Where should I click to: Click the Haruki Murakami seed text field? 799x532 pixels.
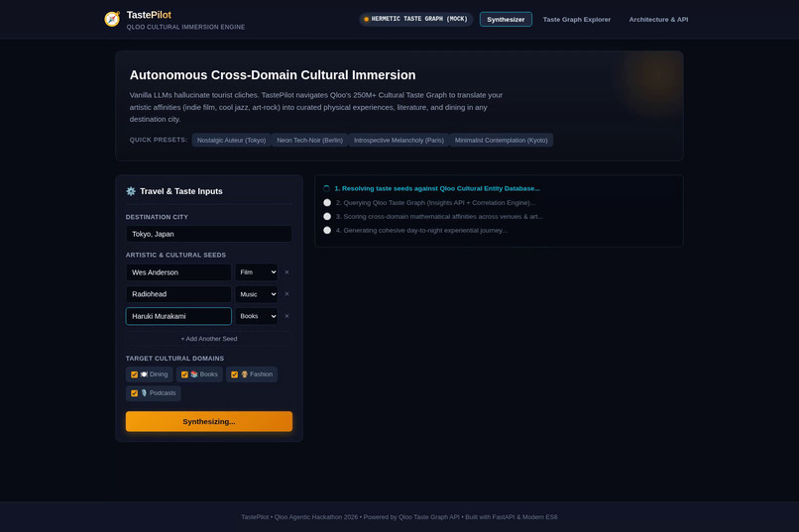pyautogui.click(x=178, y=316)
